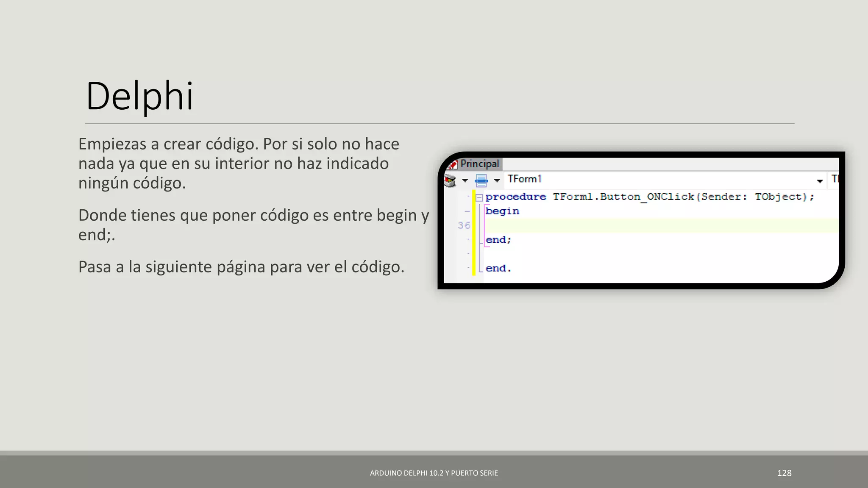Click the treasure chest icon in the editor toolbar

point(449,180)
